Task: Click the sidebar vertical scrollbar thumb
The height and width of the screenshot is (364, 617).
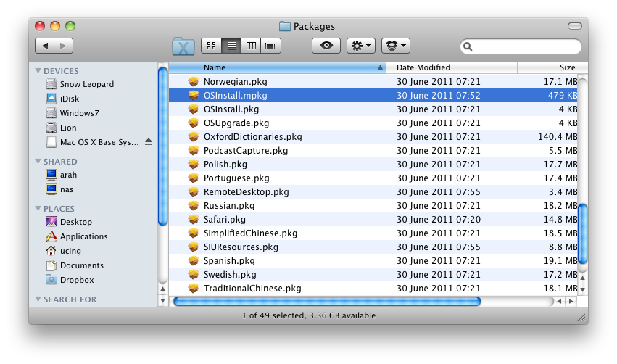Action: coord(162,146)
